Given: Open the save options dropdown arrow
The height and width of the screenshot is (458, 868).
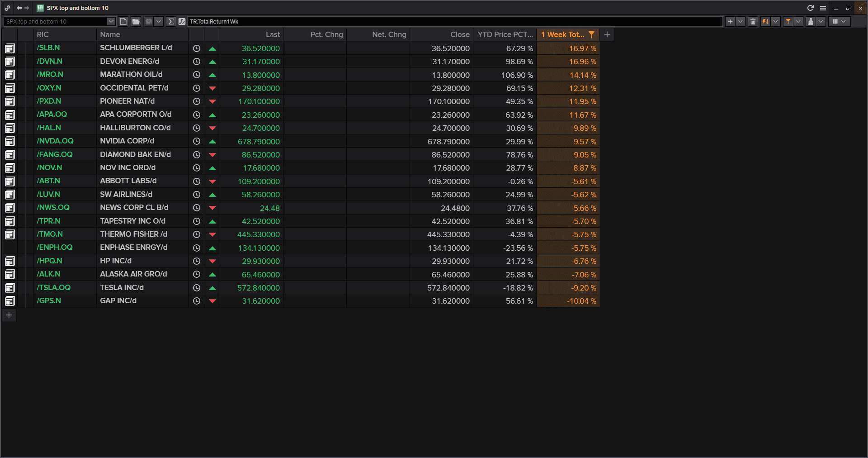Looking at the screenshot, I should (x=158, y=21).
